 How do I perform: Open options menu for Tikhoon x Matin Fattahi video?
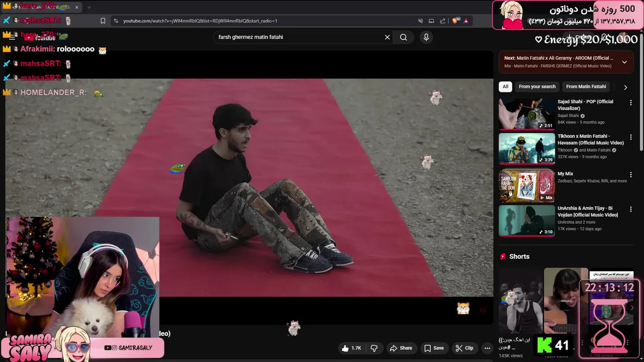630,137
